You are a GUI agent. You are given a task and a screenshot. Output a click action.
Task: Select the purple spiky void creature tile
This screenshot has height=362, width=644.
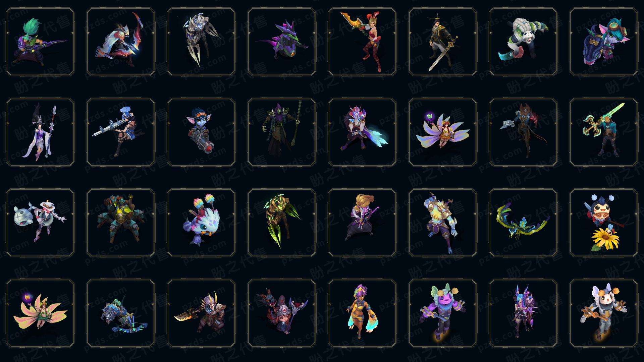(282, 42)
